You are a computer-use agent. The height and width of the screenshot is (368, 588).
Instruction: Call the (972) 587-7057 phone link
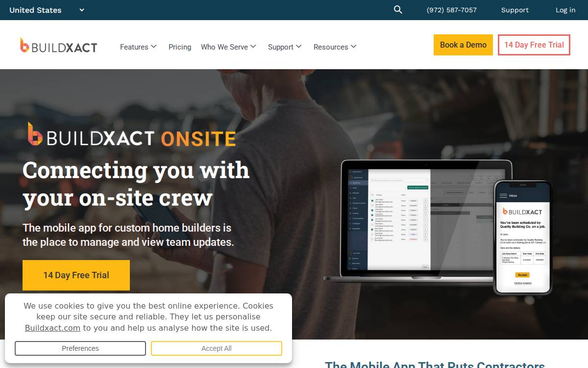452,10
